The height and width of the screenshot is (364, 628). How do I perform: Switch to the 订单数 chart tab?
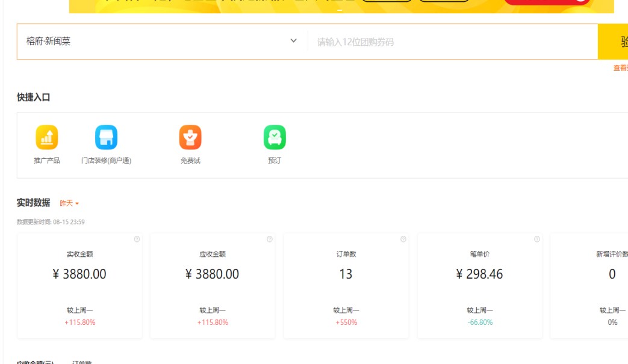coord(82,362)
